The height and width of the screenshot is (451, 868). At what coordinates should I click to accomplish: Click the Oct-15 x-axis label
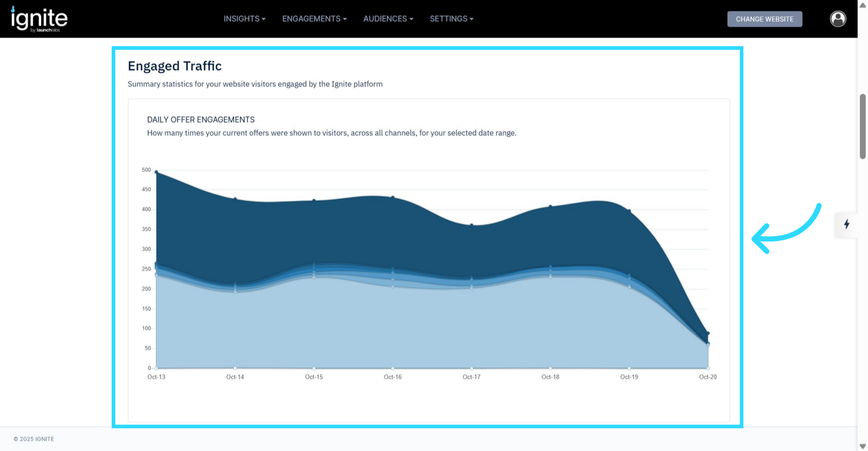click(x=314, y=377)
